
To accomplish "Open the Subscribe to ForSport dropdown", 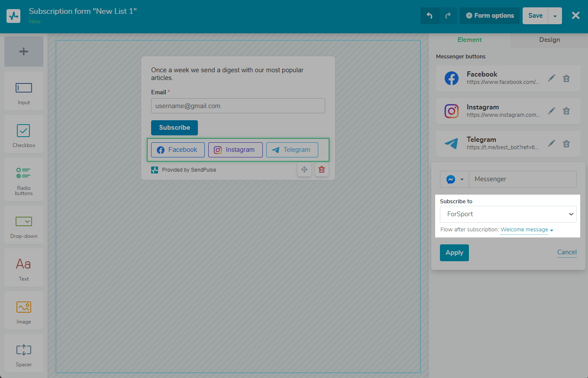I will (508, 214).
